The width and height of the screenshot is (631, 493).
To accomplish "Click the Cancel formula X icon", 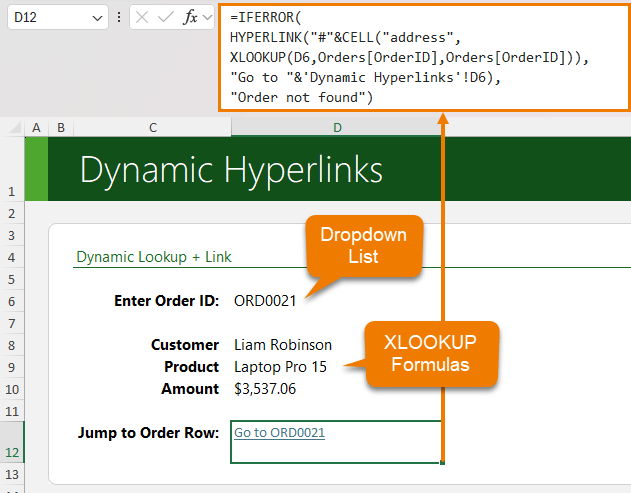I will pos(142,17).
